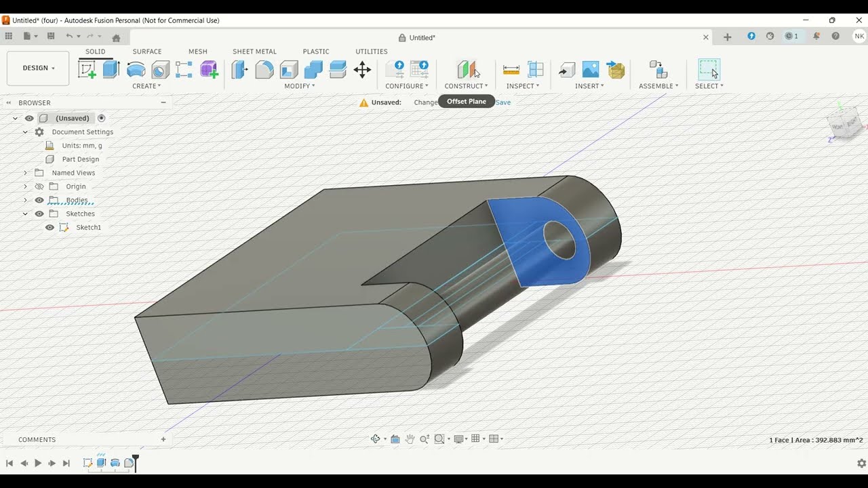Select the Press Pull tool

click(240, 69)
